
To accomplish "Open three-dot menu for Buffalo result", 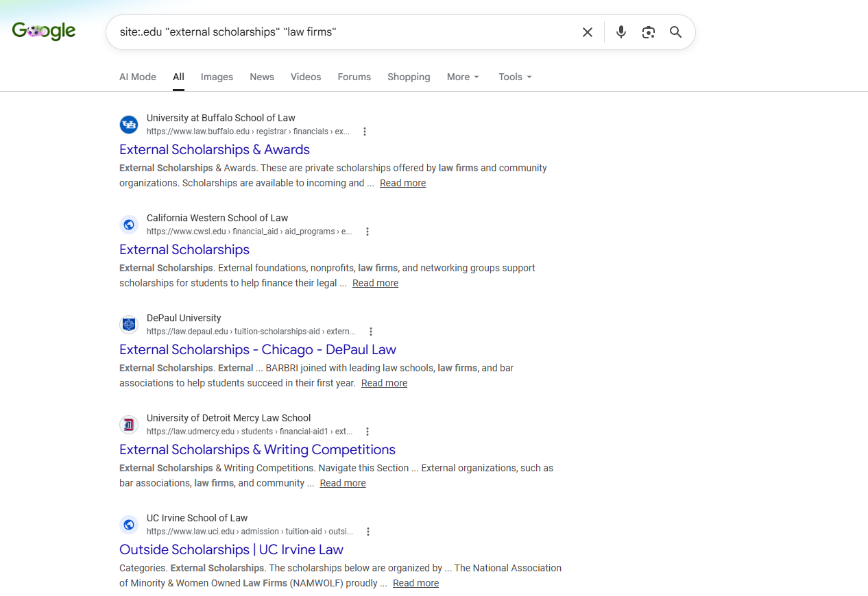I will pyautogui.click(x=365, y=132).
